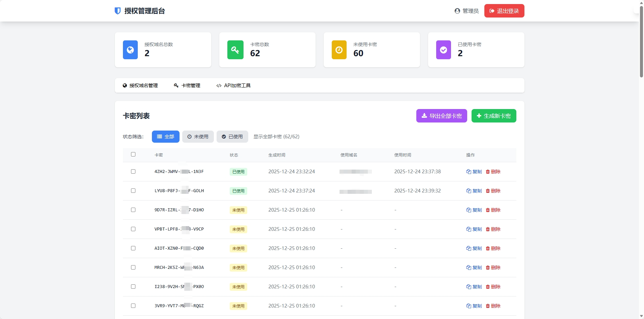Viewport: 644px width, 319px height.
Task: Click the blue globe icon for 授权域名总数
Action: (x=130, y=50)
